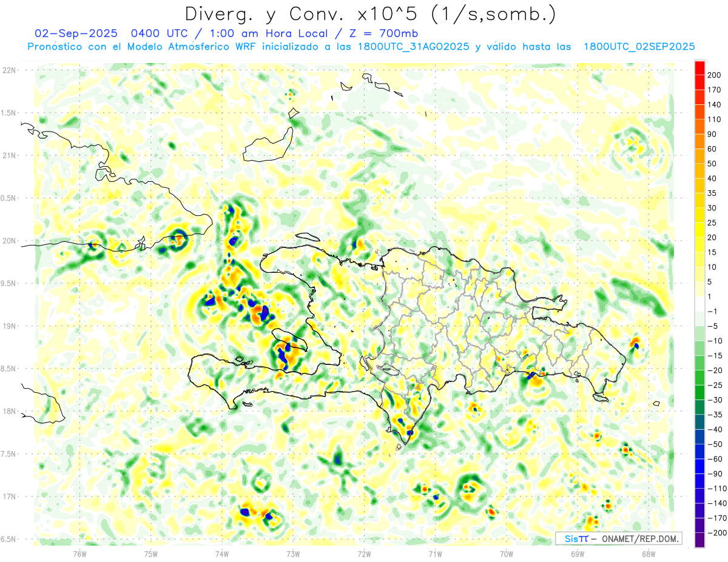The image size is (728, 562).
Task: Click the '9.5N' latitude label
Action: [8, 284]
